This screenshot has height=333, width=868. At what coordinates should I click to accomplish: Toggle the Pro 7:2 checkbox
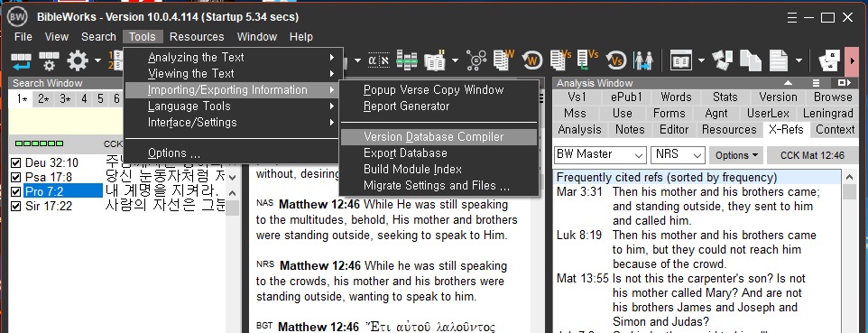pos(15,191)
